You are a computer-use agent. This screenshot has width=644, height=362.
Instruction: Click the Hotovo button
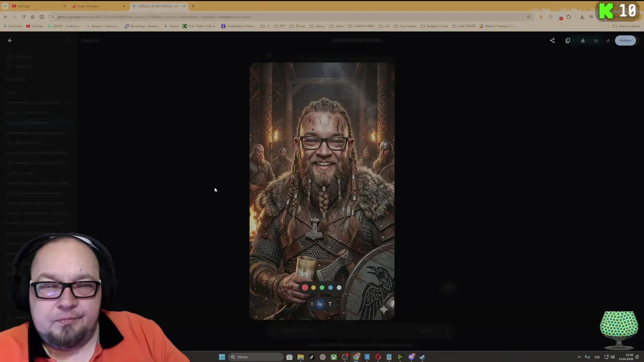[625, 41]
